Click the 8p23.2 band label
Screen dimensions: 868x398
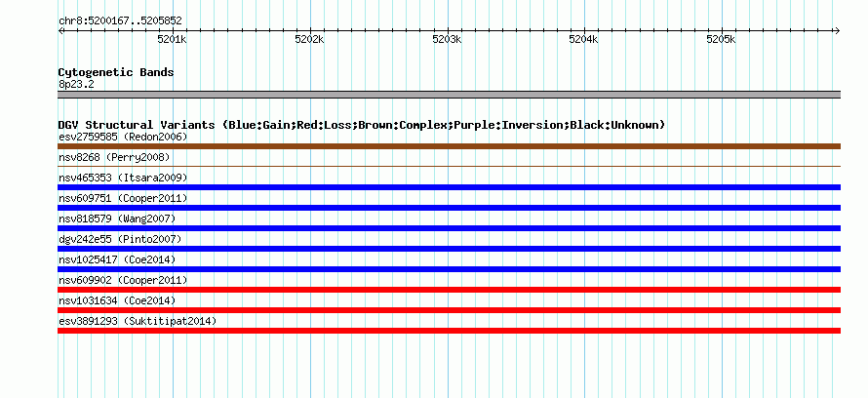coord(76,84)
